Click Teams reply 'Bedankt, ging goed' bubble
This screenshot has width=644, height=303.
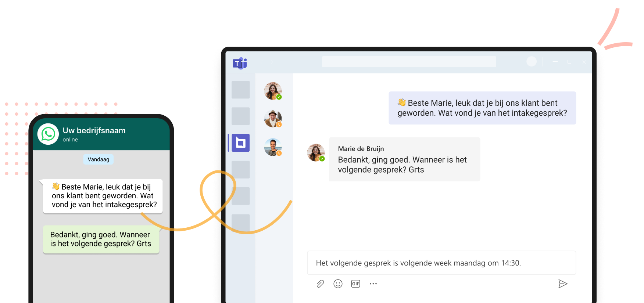(x=404, y=159)
